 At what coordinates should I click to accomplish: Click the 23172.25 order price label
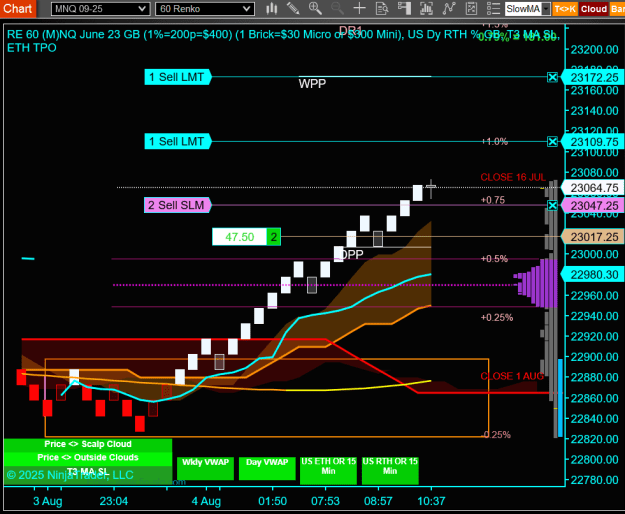[593, 78]
